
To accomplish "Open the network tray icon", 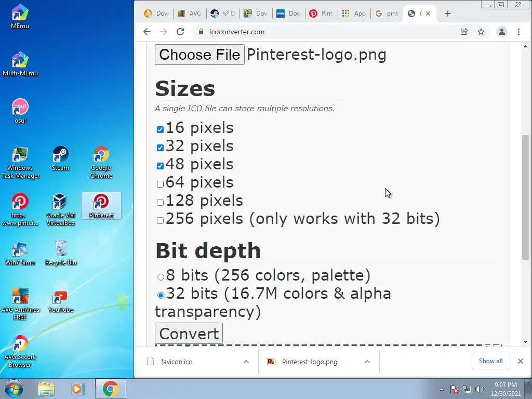I will pyautogui.click(x=467, y=390).
